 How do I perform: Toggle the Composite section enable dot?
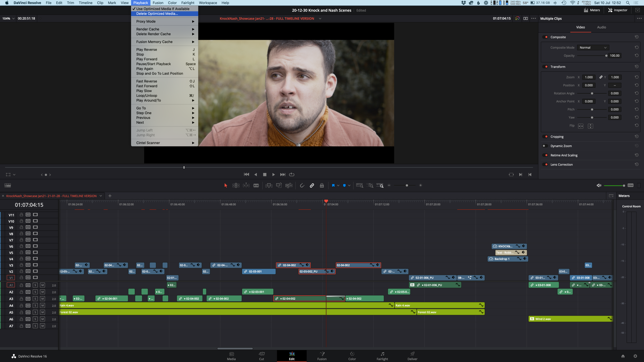click(x=545, y=37)
